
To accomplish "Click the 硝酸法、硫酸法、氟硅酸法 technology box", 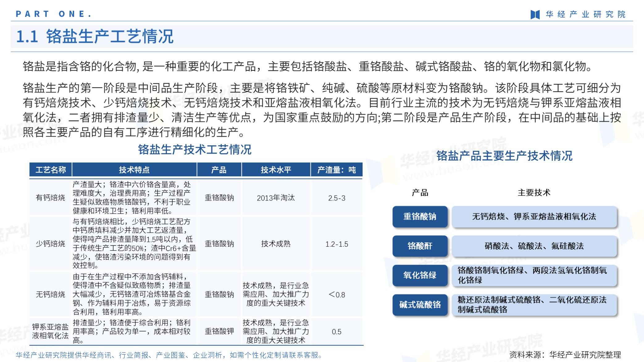I will [x=534, y=246].
